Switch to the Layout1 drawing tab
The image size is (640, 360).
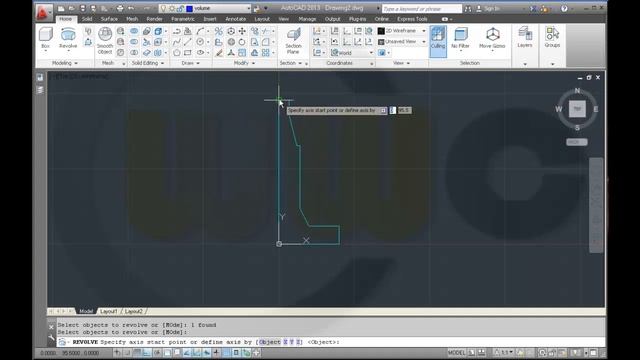pos(109,311)
